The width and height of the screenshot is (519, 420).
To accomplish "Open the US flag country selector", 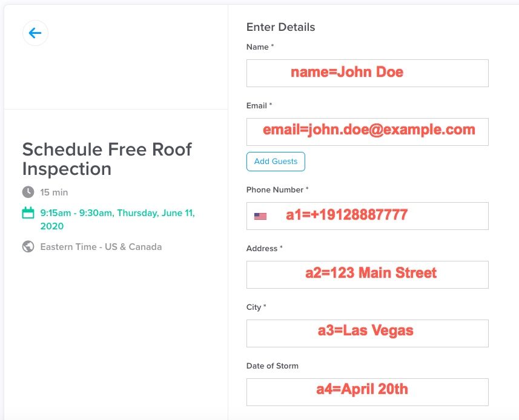I will [x=260, y=216].
